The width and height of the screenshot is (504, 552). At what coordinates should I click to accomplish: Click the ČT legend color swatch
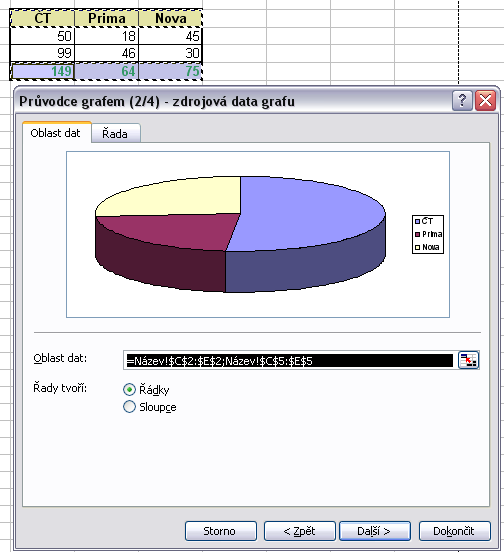point(417,221)
